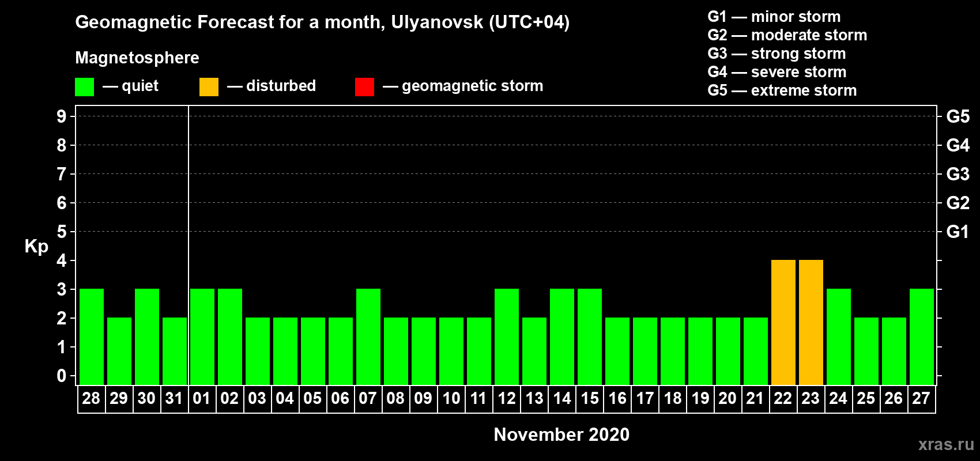Screen dimensions: 980x461
Task: Click the green bar for November 27
Action: (x=922, y=337)
